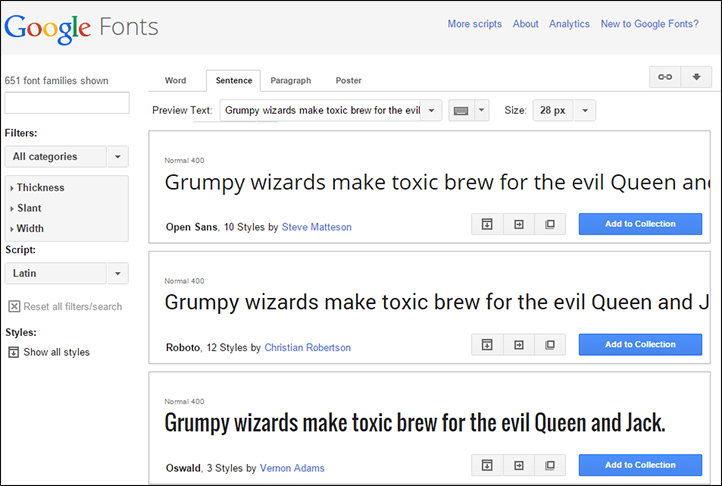The width and height of the screenshot is (722, 486).
Task: Click arrow next to Latin script
Action: tap(118, 273)
